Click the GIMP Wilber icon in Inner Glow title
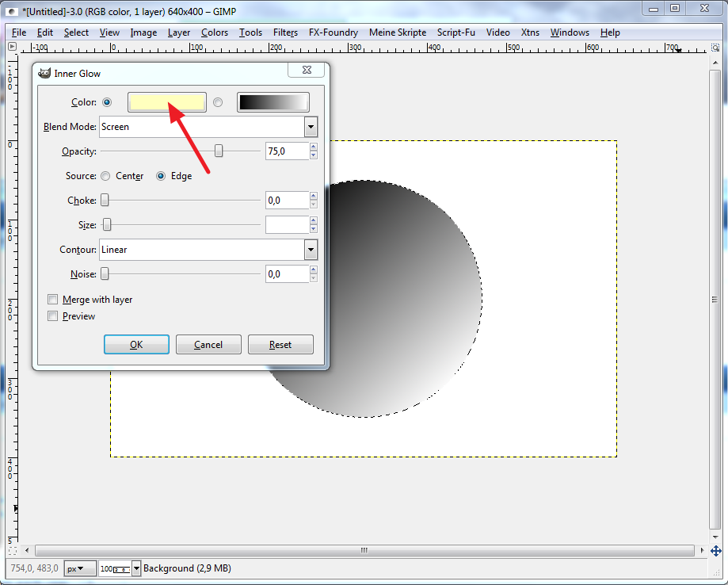Image resolution: width=728 pixels, height=585 pixels. click(44, 73)
